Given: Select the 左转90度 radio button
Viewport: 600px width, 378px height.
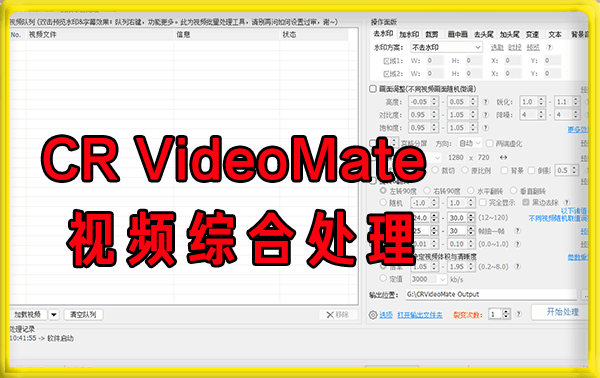Looking at the screenshot, I should (x=383, y=190).
